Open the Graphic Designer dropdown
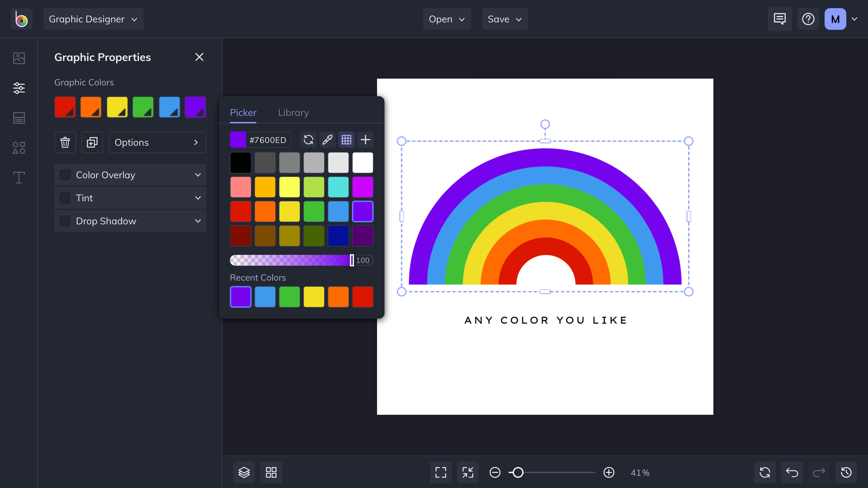868x488 pixels. click(x=93, y=19)
